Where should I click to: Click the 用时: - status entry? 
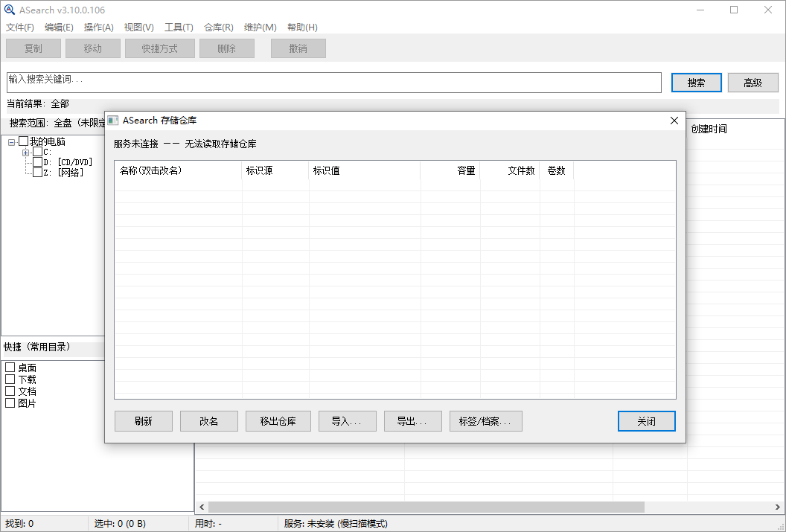208,524
